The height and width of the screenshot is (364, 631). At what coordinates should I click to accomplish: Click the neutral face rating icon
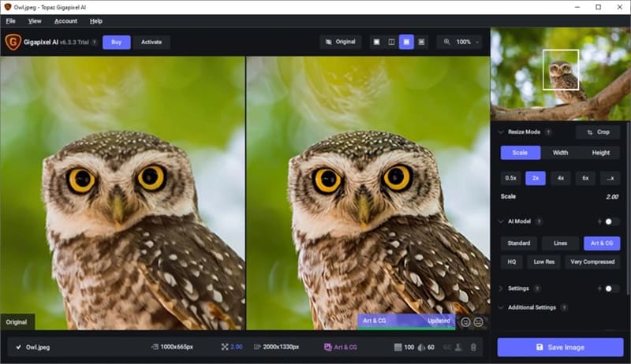(x=479, y=321)
